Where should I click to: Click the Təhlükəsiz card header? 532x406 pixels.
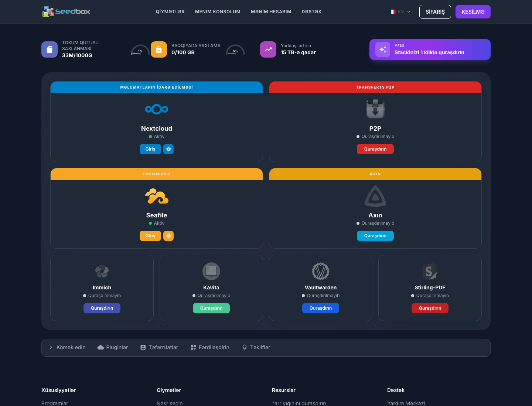(157, 174)
